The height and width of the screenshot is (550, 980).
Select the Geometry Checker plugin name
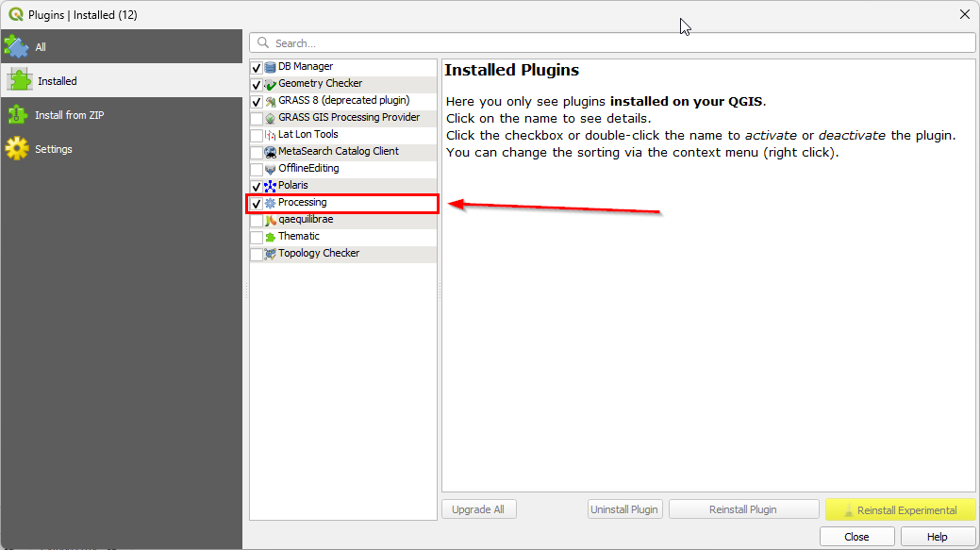tap(320, 83)
